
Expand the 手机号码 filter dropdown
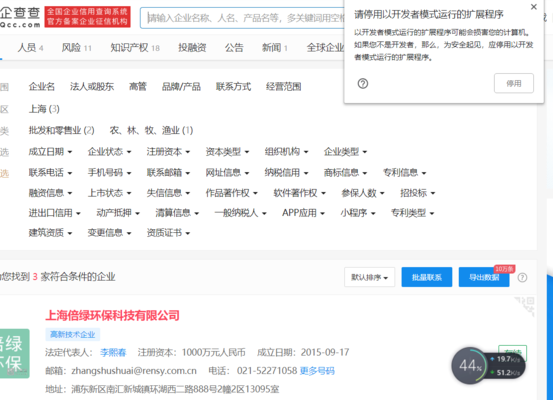(109, 172)
